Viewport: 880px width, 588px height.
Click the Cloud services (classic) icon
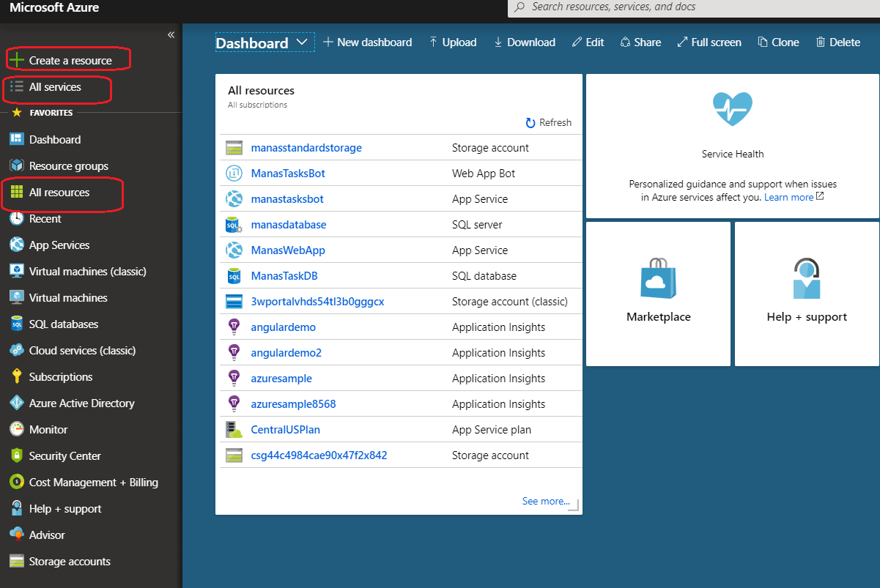coord(17,350)
